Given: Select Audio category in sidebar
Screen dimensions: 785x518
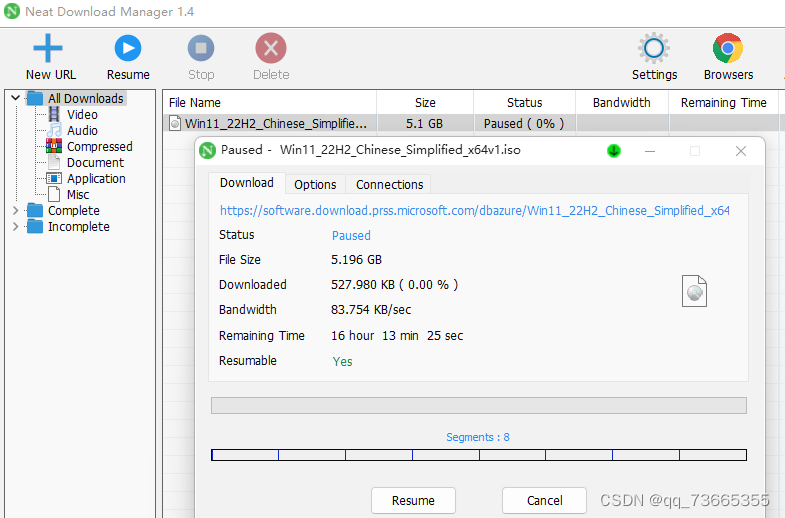Looking at the screenshot, I should [x=82, y=131].
